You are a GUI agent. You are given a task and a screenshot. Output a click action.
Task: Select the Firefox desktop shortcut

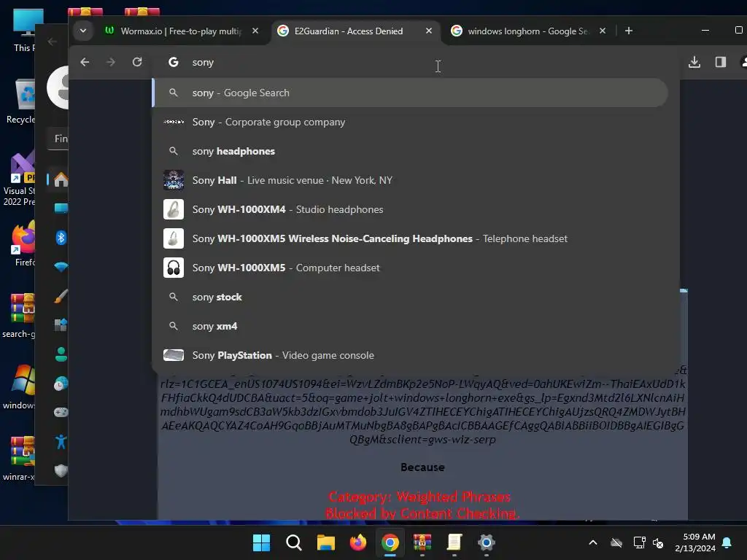click(23, 244)
